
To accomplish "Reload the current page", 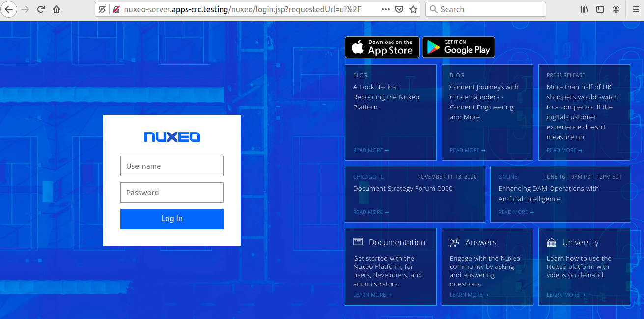I will (x=41, y=9).
